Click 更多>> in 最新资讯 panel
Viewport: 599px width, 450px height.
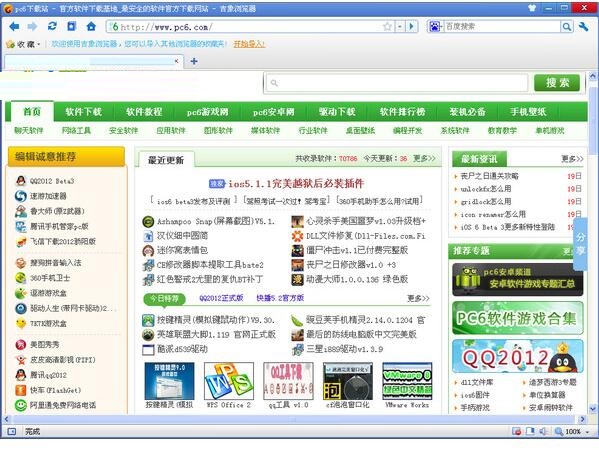[572, 158]
